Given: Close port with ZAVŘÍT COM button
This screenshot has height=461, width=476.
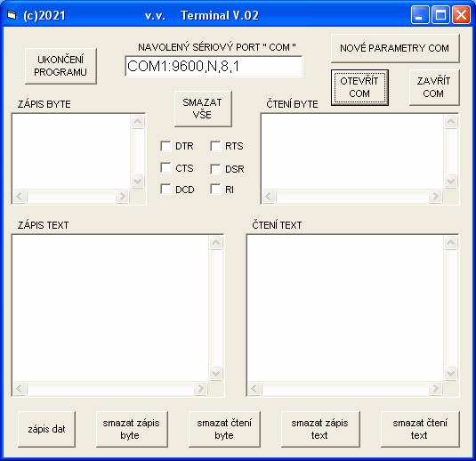Looking at the screenshot, I should point(434,87).
